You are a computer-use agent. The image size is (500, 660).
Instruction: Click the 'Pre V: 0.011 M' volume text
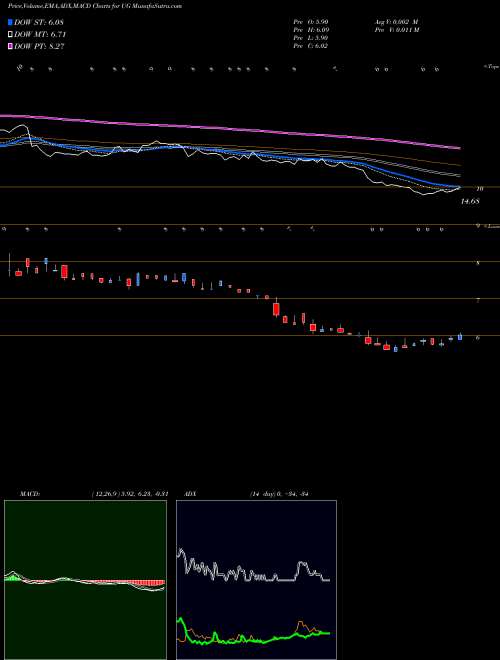click(x=396, y=30)
